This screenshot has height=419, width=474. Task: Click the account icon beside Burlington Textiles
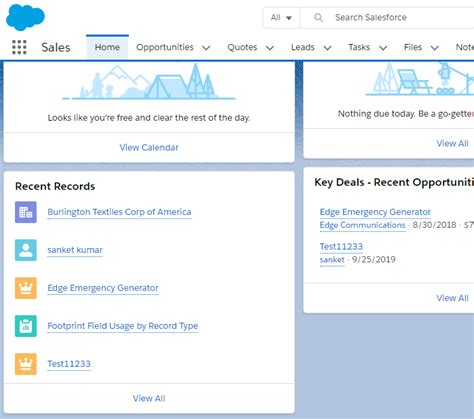pos(26,212)
